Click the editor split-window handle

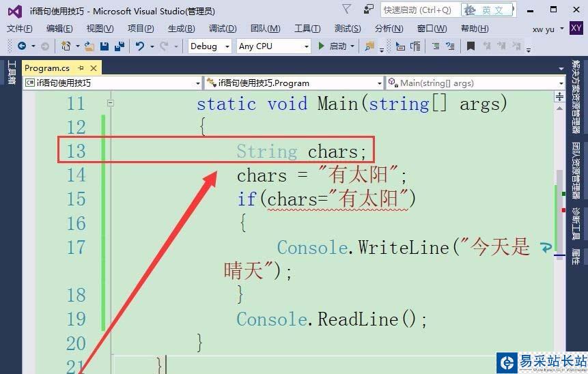tap(559, 97)
